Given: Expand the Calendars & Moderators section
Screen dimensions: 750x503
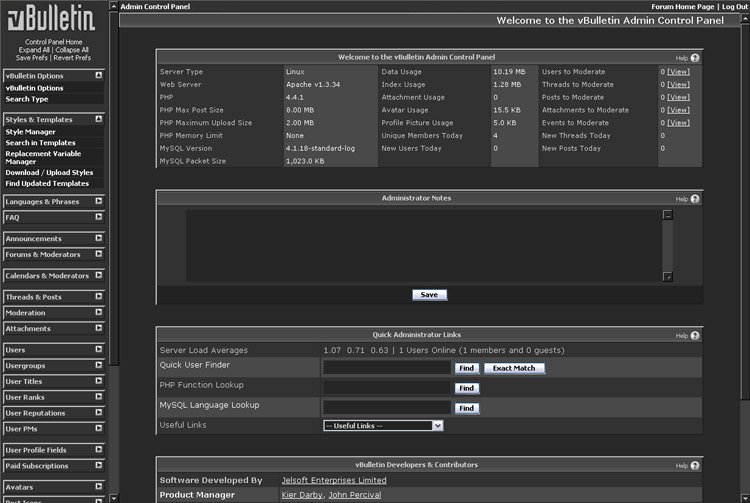Looking at the screenshot, I should tap(99, 275).
